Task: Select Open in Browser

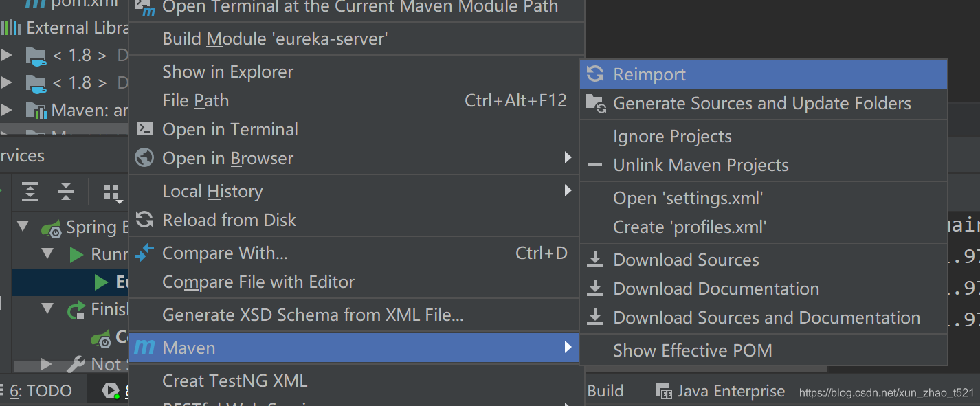Action: pyautogui.click(x=354, y=158)
